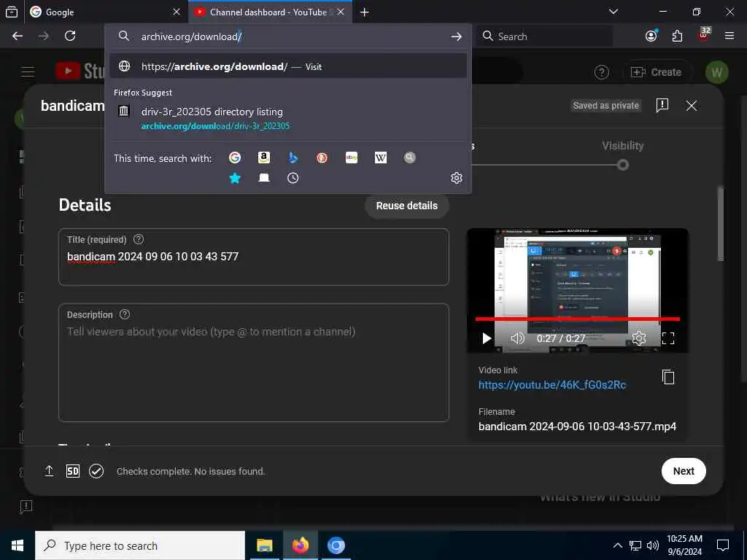Click the checks complete checkmark icon
Viewport: 747px width, 560px height.
(x=96, y=471)
